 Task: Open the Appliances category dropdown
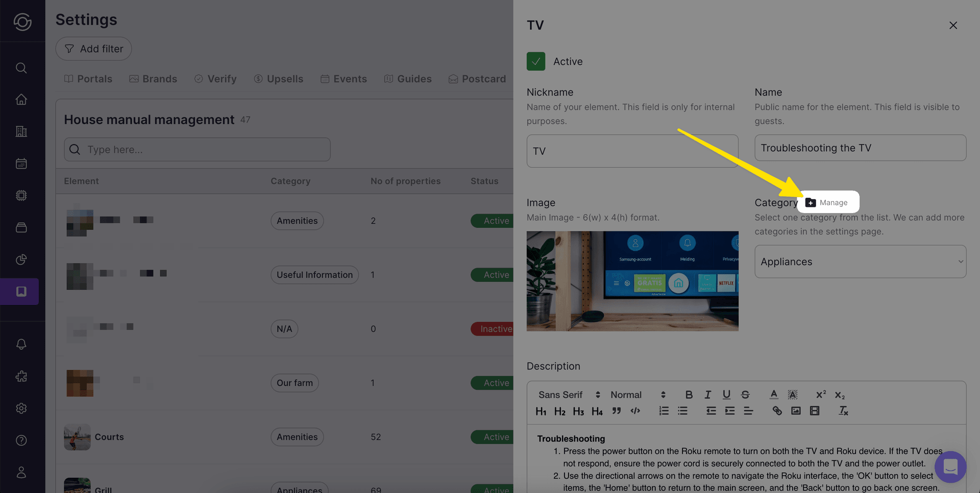point(860,262)
